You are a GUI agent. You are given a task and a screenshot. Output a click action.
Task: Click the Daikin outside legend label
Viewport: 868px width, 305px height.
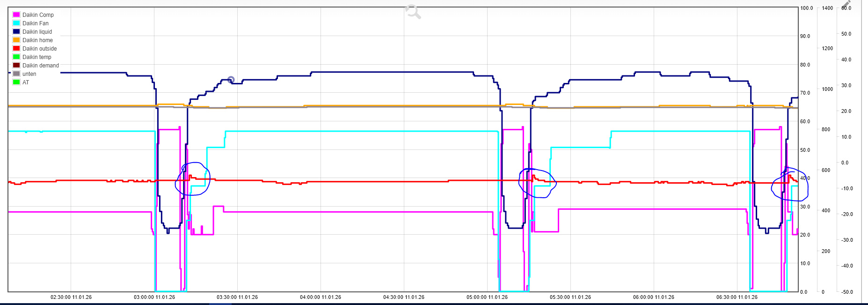tap(39, 49)
